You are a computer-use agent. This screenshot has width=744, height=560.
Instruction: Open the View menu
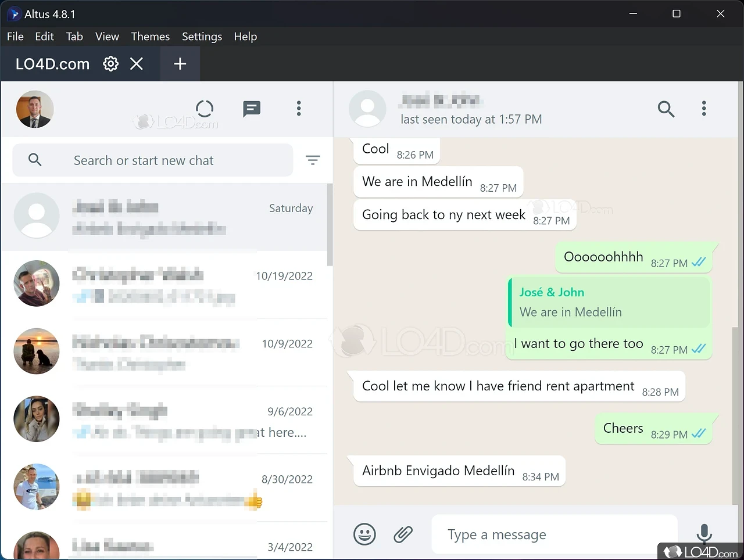click(x=107, y=37)
